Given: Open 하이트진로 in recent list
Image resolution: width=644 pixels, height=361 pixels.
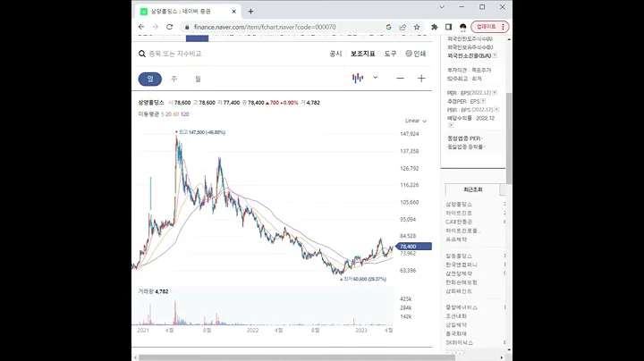Looking at the screenshot, I should pyautogui.click(x=459, y=213).
